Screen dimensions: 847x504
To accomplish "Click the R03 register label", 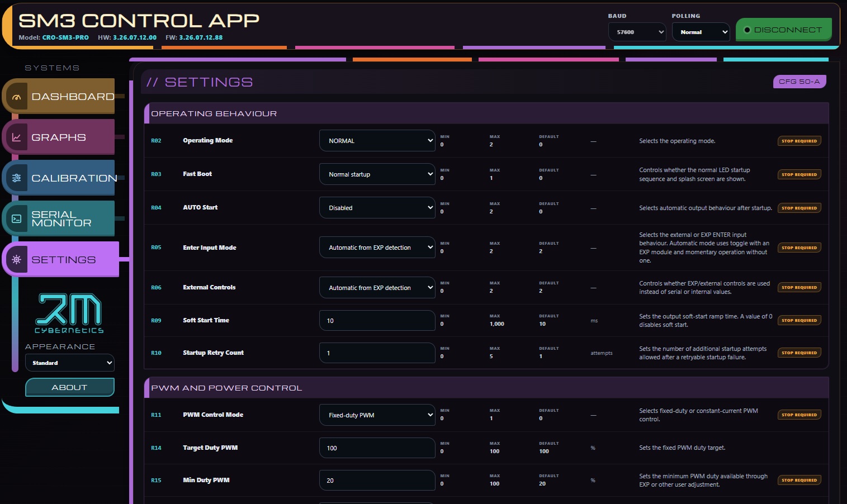I will [x=156, y=174].
